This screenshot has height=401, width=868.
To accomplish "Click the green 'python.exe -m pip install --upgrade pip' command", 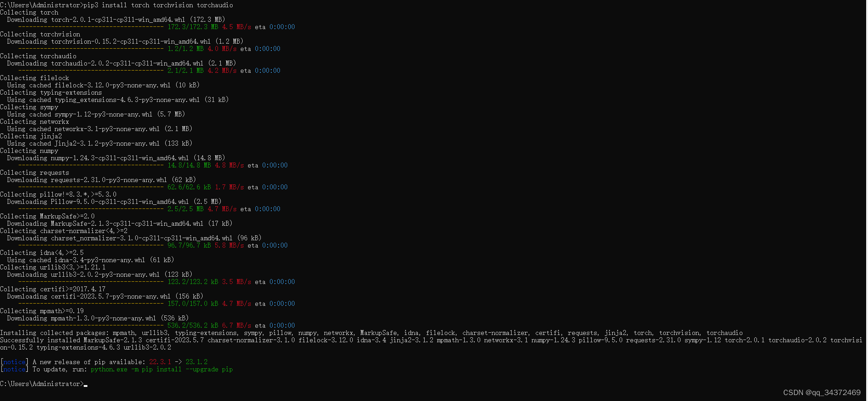I will click(162, 369).
